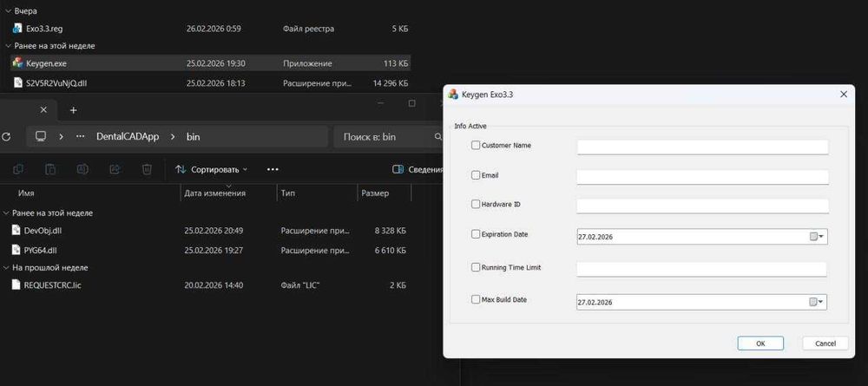Viewport: 868px width, 386px height.
Task: Open a new Explorer tab with the plus icon
Action: (x=73, y=110)
